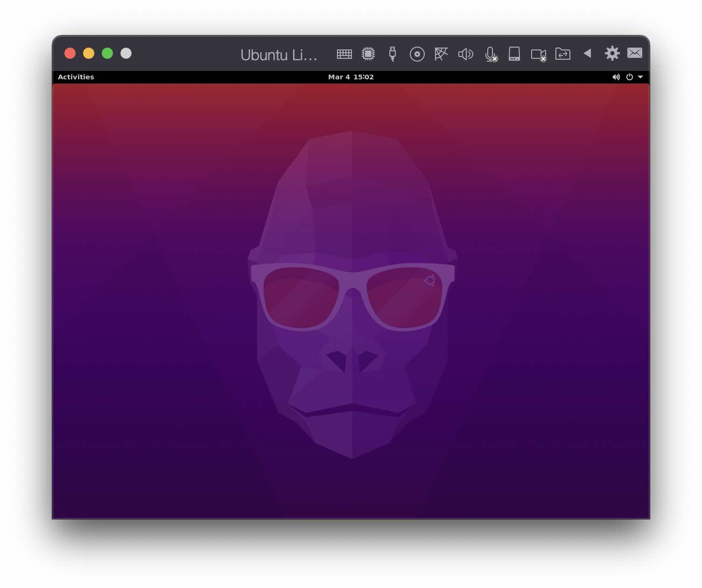Open the keyboard toolbar icon
This screenshot has height=588, width=702.
pyautogui.click(x=344, y=54)
